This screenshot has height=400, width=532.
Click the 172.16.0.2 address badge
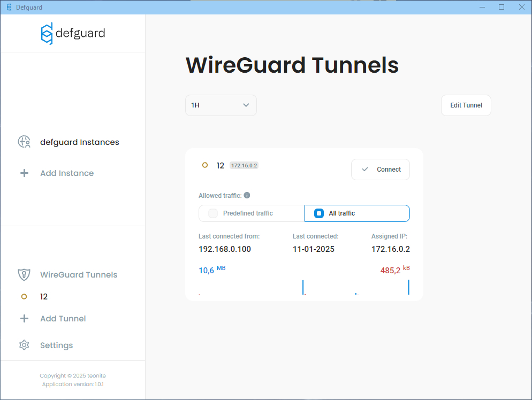[244, 165]
